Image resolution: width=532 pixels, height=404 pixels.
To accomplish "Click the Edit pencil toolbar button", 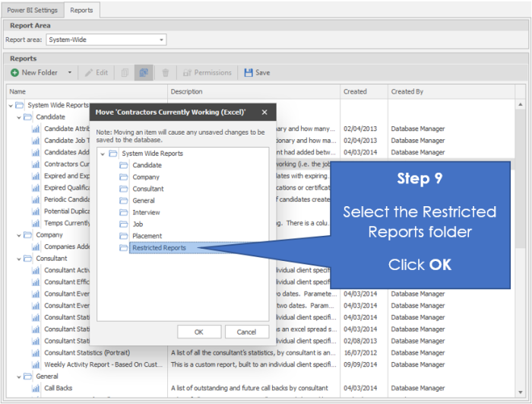I will click(96, 73).
